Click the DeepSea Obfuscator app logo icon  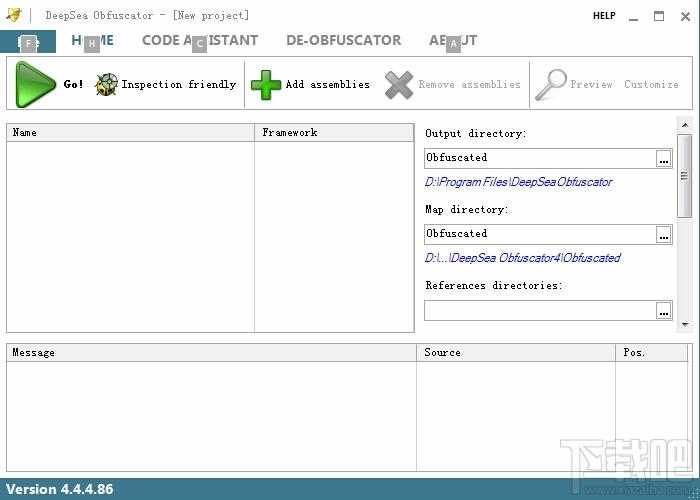14,15
